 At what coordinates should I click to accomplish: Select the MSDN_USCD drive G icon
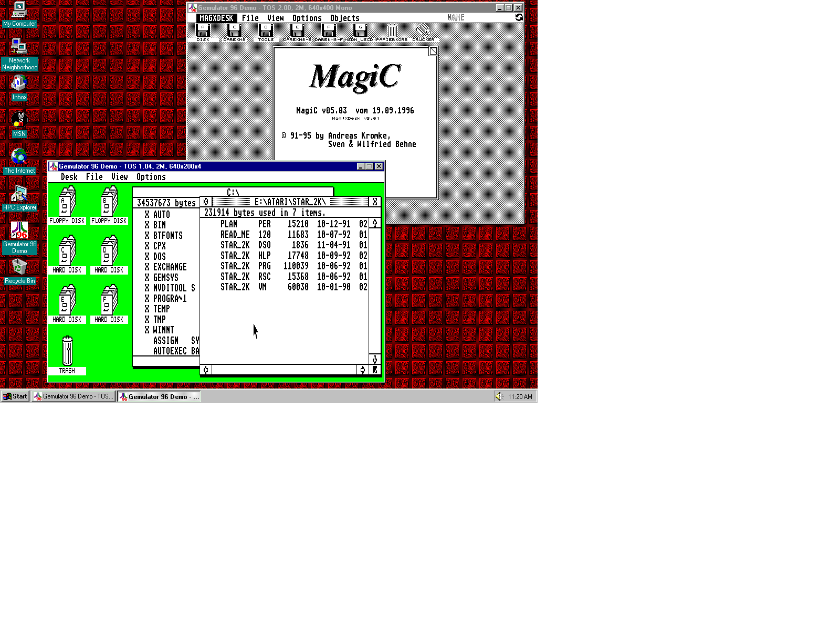tap(360, 31)
